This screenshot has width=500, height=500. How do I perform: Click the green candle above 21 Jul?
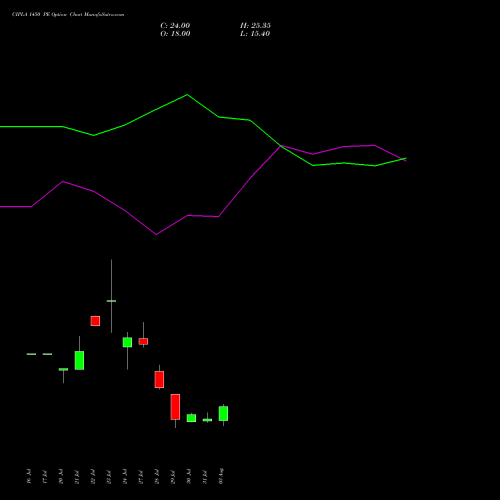click(79, 360)
